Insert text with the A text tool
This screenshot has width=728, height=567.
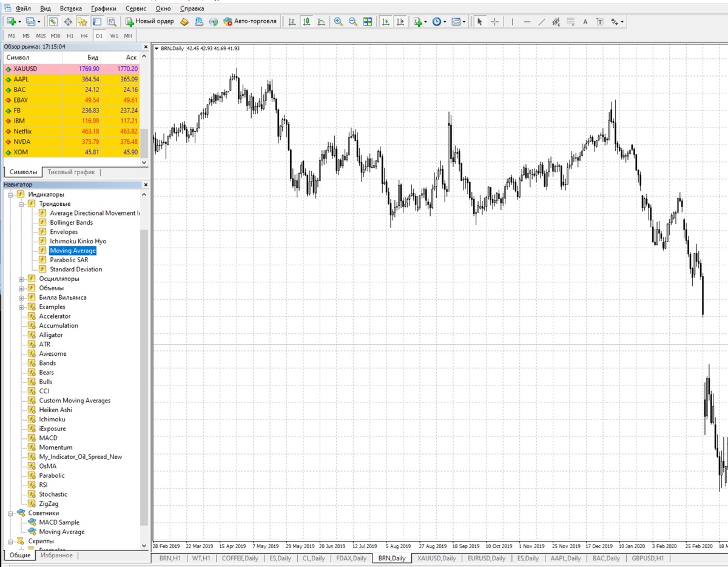click(585, 22)
